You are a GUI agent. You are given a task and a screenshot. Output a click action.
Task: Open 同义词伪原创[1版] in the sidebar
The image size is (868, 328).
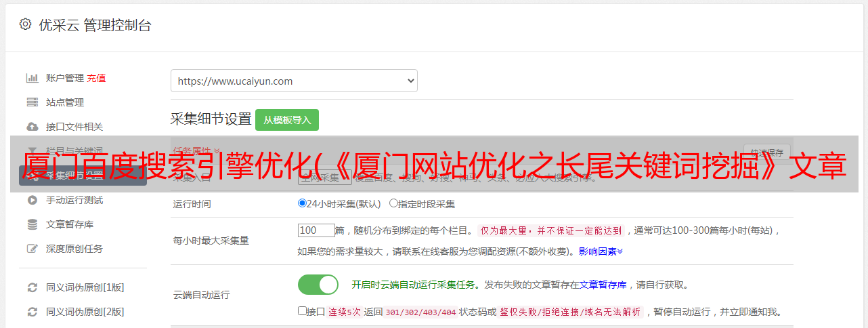[x=85, y=287]
